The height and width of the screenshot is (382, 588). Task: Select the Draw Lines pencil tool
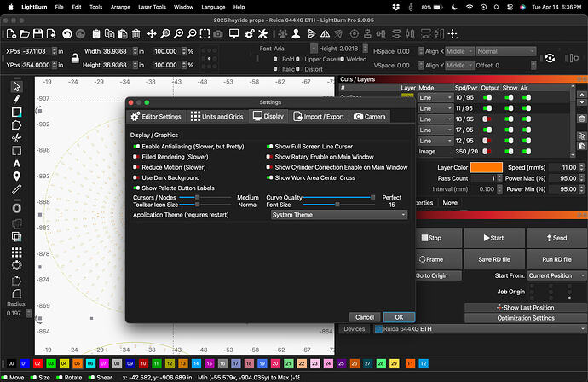16,99
